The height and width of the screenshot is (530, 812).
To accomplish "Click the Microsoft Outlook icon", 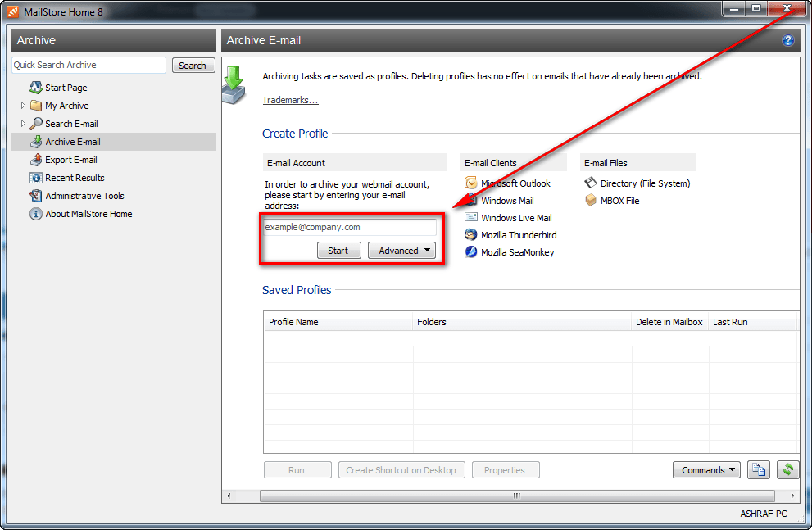I will pos(471,183).
